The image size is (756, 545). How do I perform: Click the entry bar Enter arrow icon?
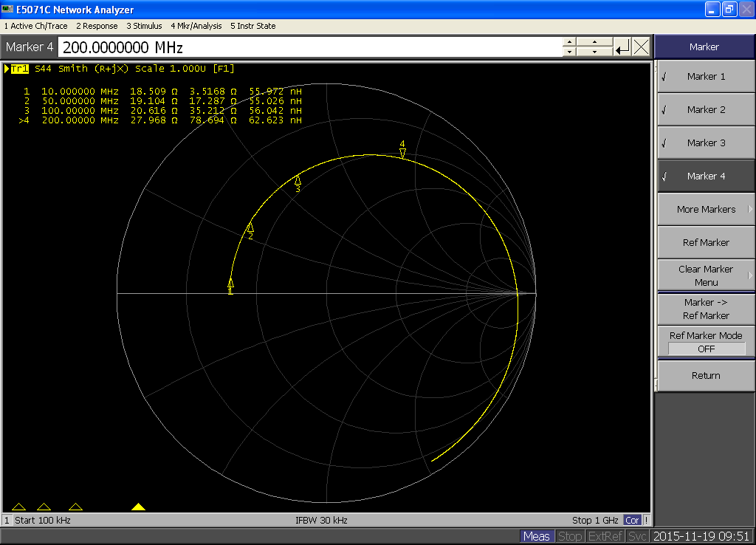click(622, 47)
